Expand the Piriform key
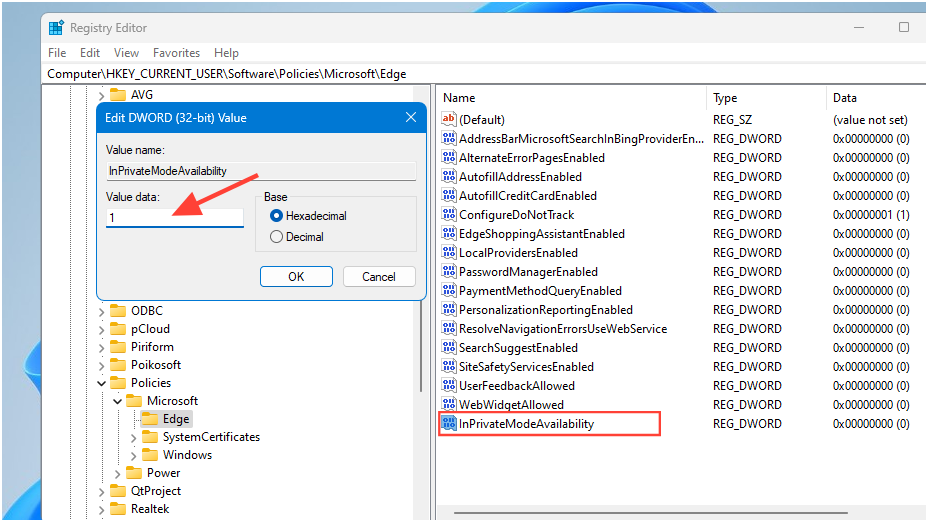This screenshot has width=927, height=521. [x=101, y=347]
